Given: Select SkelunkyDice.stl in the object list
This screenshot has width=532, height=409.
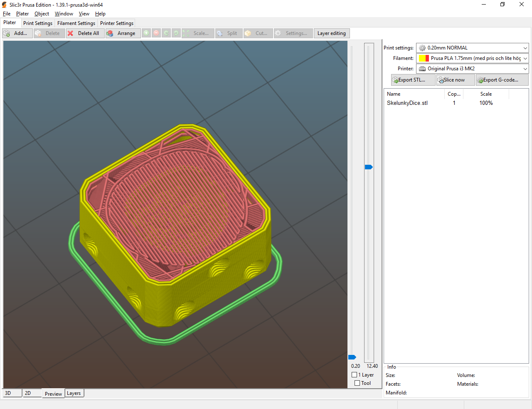Looking at the screenshot, I should click(407, 103).
